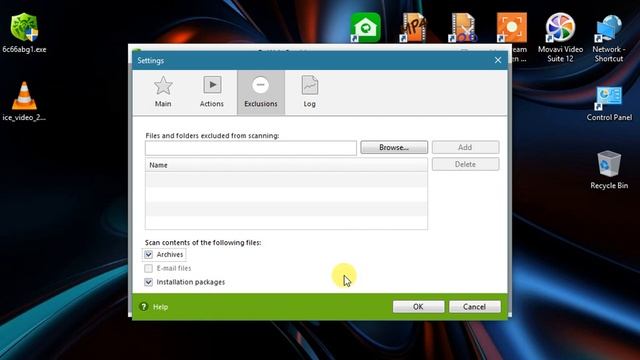Select the orange screen capture shortcut
Viewport: 640px width, 360px height.
(511, 28)
